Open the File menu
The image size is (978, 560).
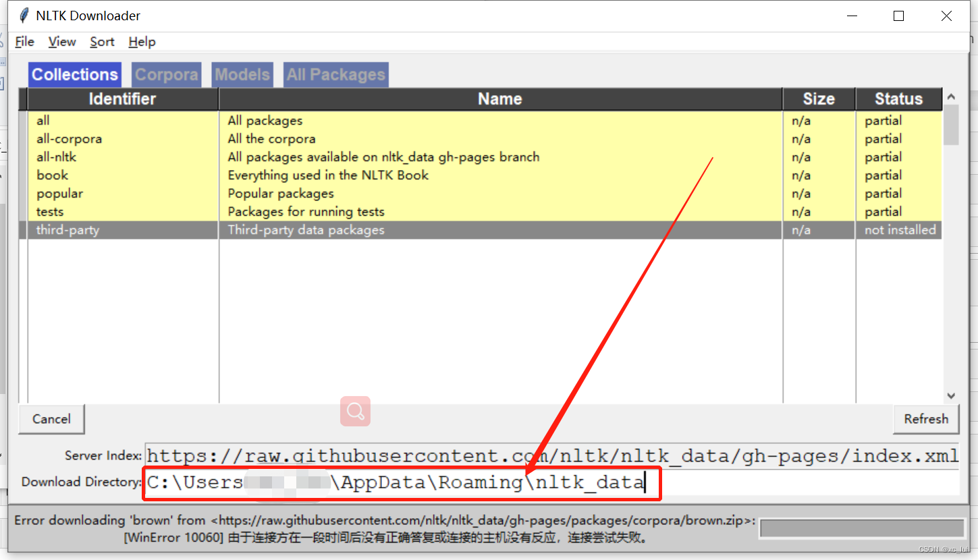click(x=24, y=42)
